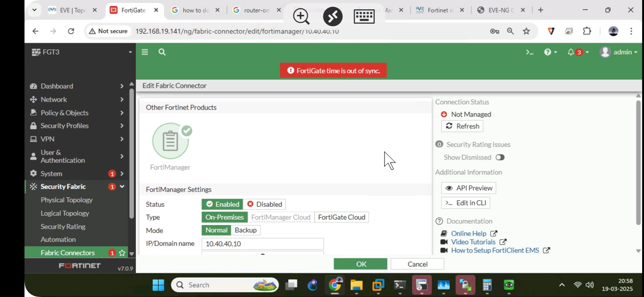Expand the User & Authentication menu
This screenshot has width=644, height=297.
77,156
